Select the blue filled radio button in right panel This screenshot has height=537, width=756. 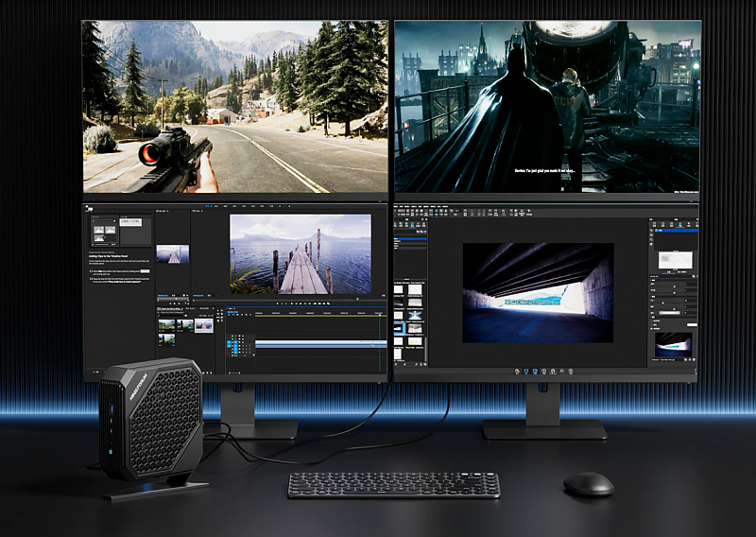pos(651,329)
